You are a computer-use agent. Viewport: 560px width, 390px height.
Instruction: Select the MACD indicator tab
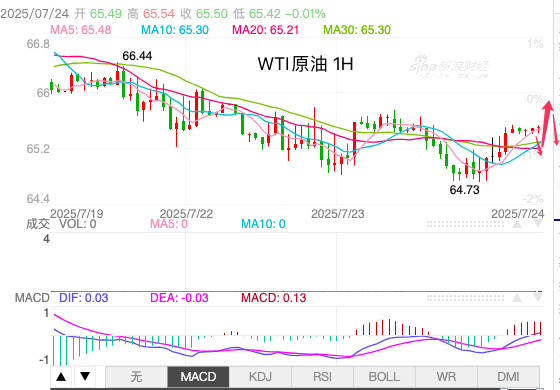198,376
